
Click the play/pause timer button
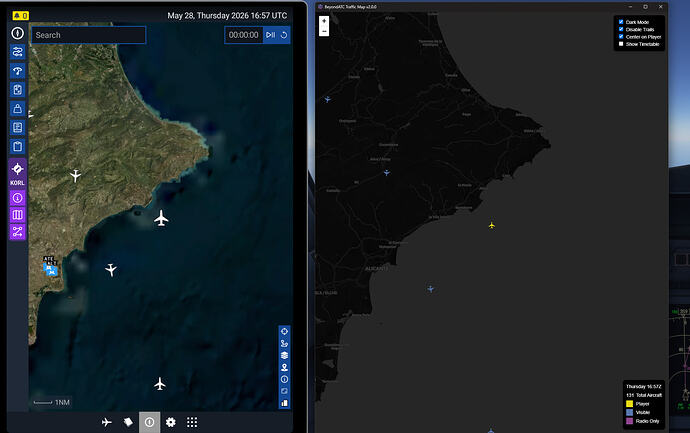coord(271,35)
